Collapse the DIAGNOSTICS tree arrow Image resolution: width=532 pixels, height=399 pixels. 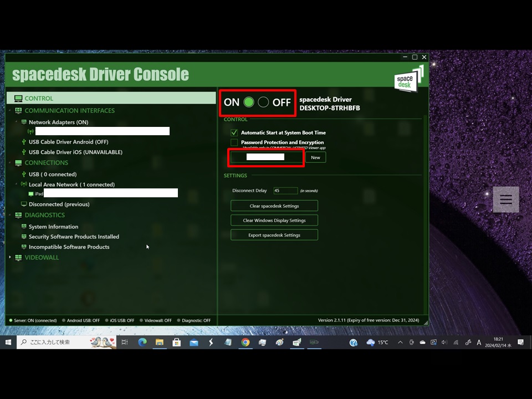click(x=10, y=215)
